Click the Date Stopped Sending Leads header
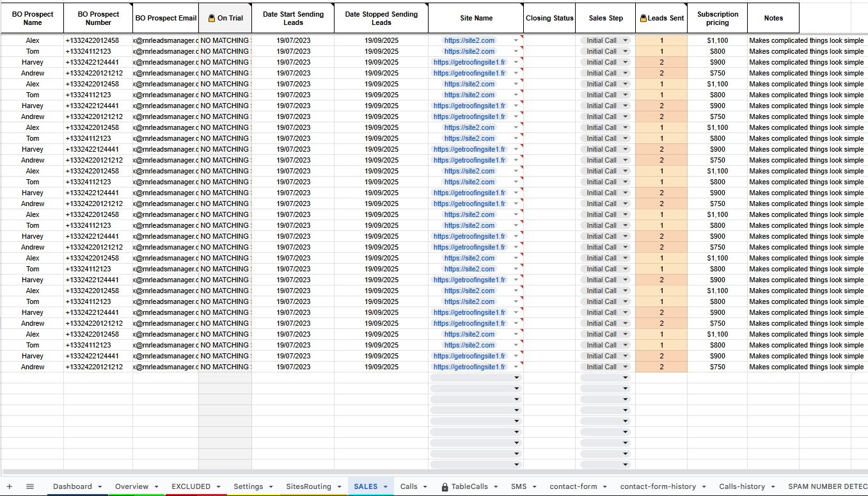The width and height of the screenshot is (868, 496). 381,18
